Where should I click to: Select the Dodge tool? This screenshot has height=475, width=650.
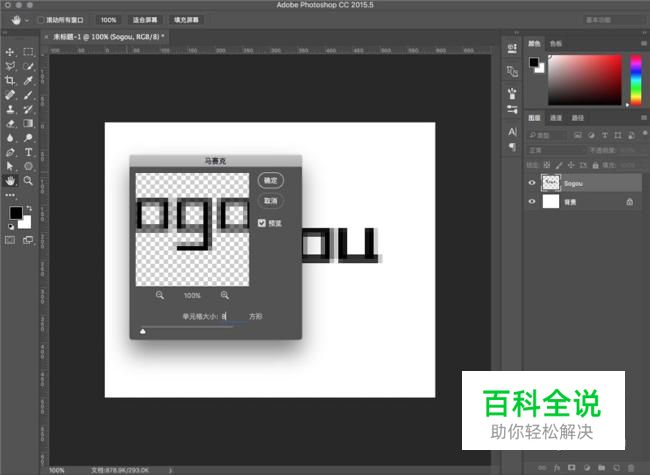pyautogui.click(x=28, y=138)
